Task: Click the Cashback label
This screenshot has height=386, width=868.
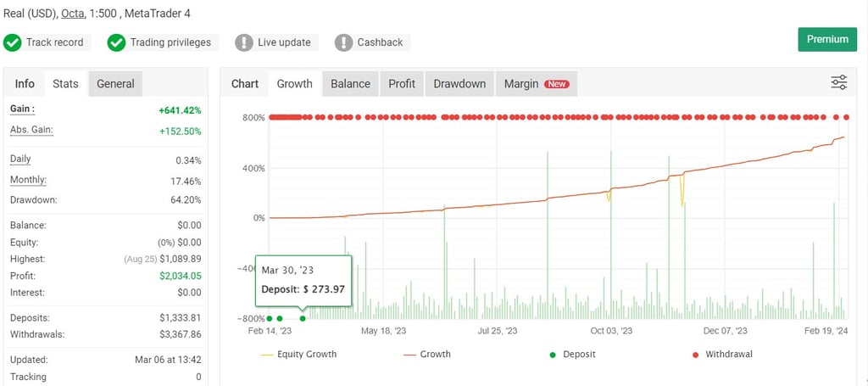Action: click(380, 42)
